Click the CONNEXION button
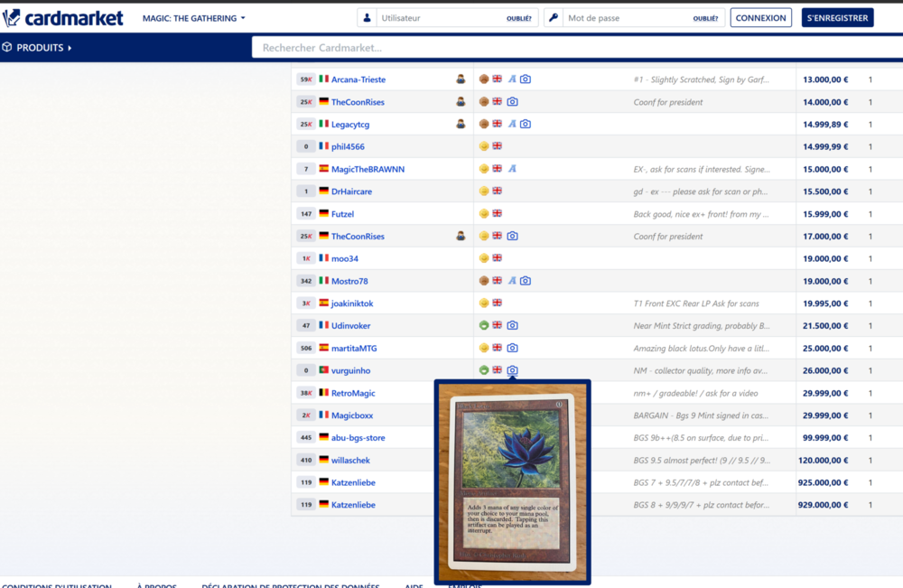 point(760,17)
